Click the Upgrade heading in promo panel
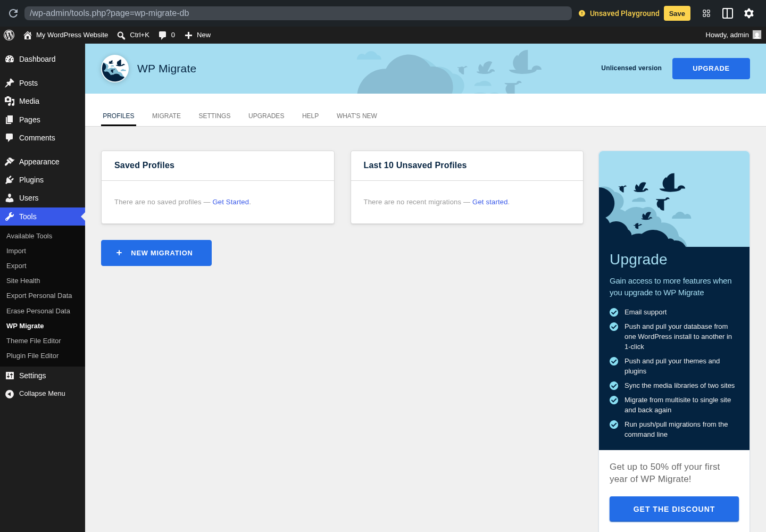 638,260
